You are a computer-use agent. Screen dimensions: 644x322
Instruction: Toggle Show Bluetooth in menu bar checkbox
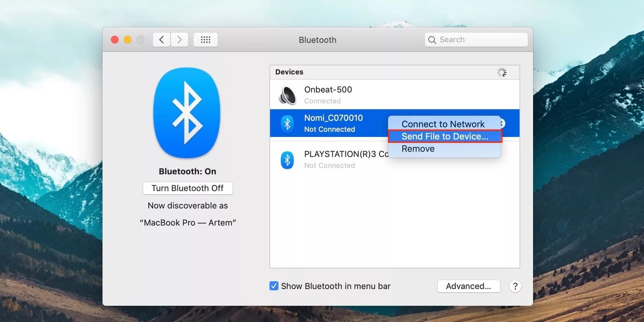click(x=274, y=286)
